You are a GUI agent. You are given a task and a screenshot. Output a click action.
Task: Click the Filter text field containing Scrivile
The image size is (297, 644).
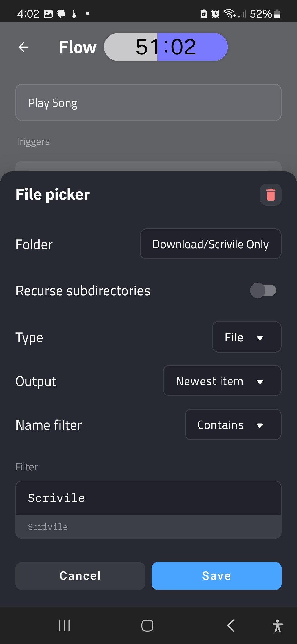[x=148, y=498]
